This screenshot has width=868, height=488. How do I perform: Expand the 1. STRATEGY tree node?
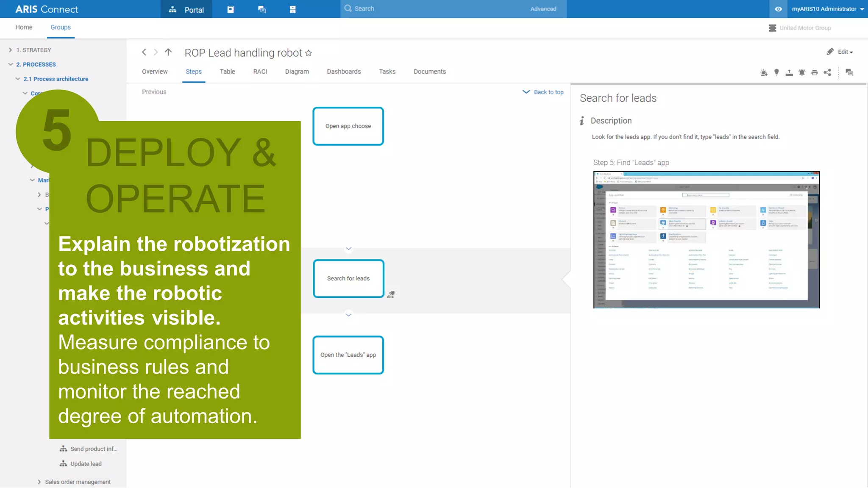click(10, 50)
